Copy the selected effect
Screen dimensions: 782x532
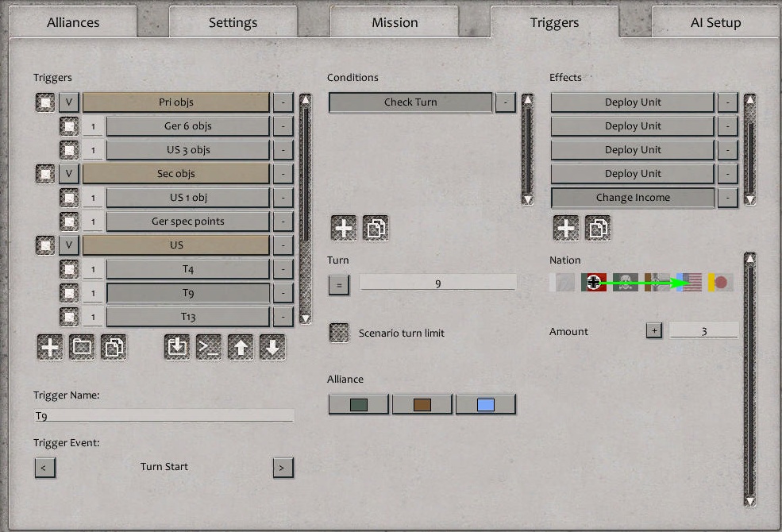[x=598, y=228]
